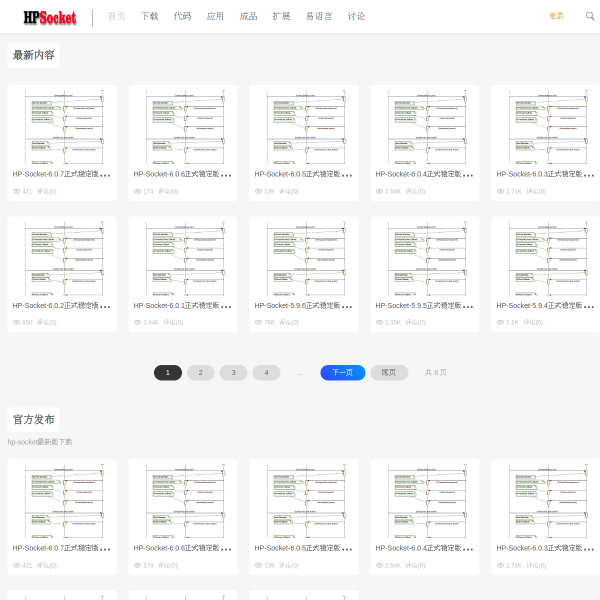Jump to page 4 in pagination

(266, 373)
